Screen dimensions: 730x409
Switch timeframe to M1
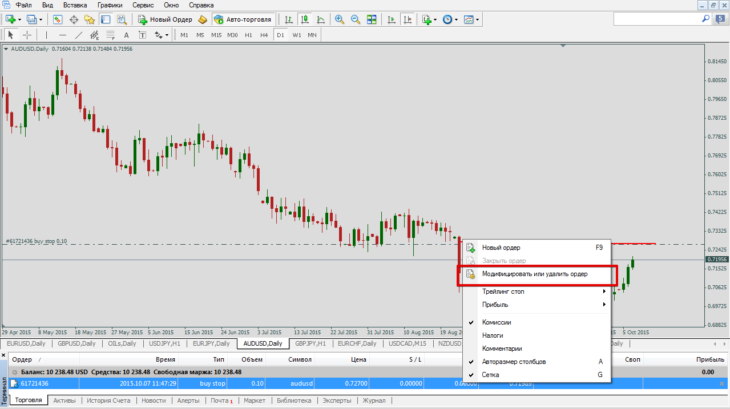[184, 35]
